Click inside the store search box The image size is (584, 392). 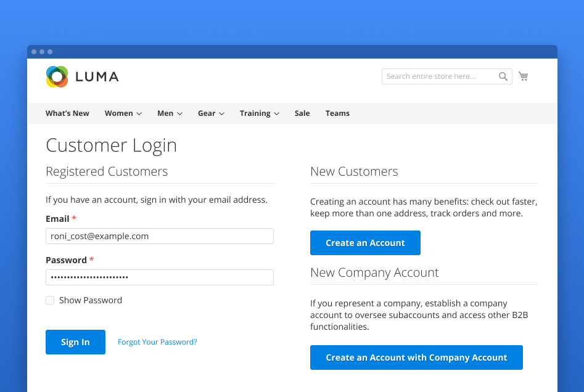pos(438,76)
